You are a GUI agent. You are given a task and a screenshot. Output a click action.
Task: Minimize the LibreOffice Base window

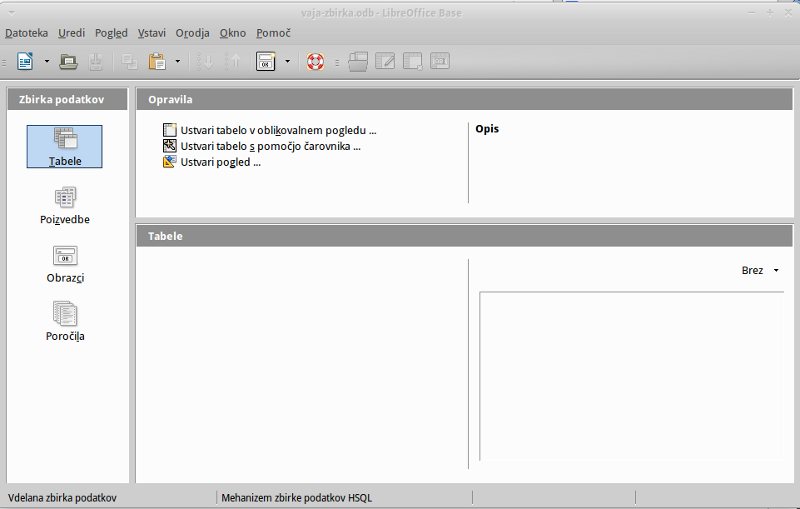[x=752, y=13]
